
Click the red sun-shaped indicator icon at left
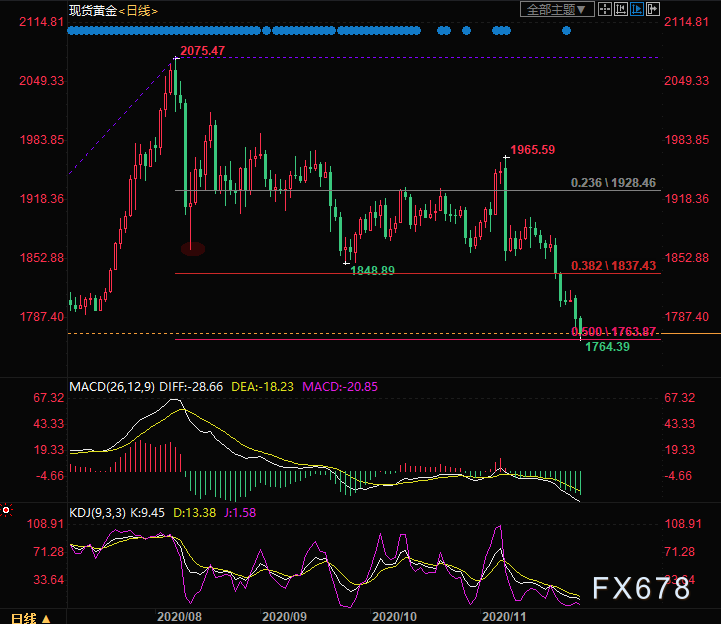[6, 511]
